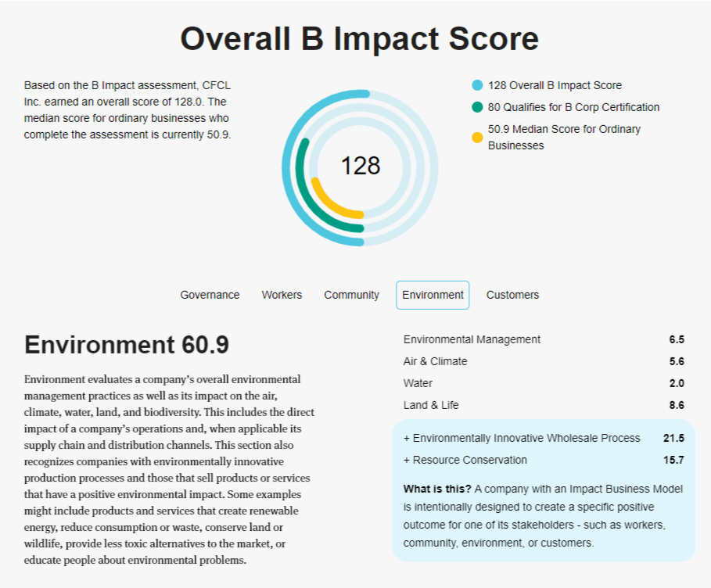Click the yellow legend dot for Median Score
The height and width of the screenshot is (588, 711).
coord(477,138)
